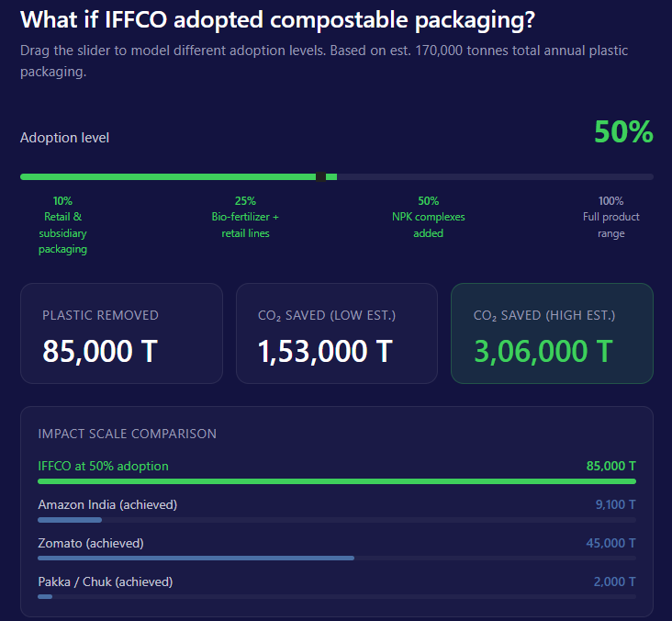
Task: Click the 10% Retail & subsidiary packaging marker
Action: click(62, 225)
